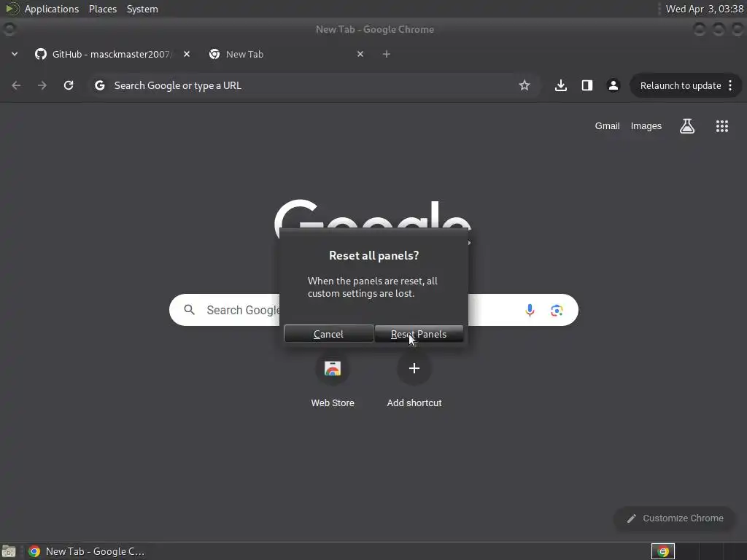Cancel the Reset all panels dialog
The image size is (747, 560).
[329, 334]
